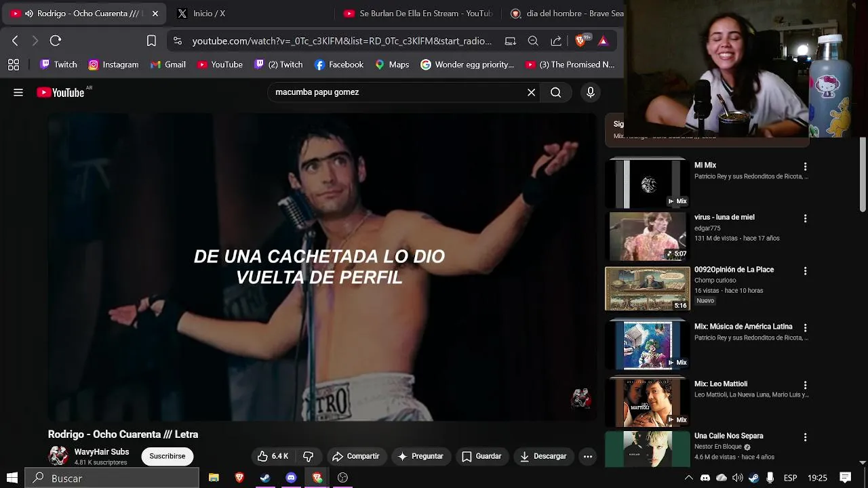Go to YouTube home via the logo
Screen dimensions: 868x488
click(x=61, y=92)
